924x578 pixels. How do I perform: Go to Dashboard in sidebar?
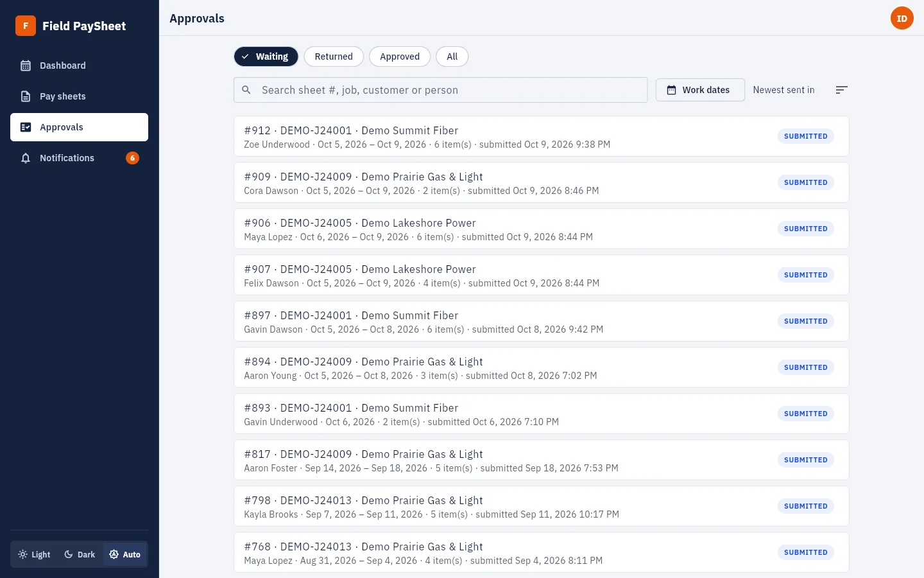point(79,66)
